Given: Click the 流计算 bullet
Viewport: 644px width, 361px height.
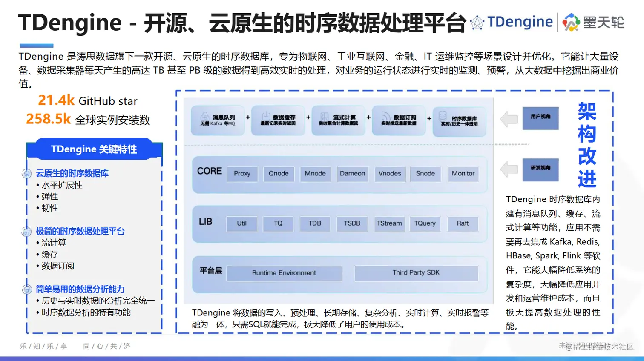Looking at the screenshot, I should (x=51, y=243).
